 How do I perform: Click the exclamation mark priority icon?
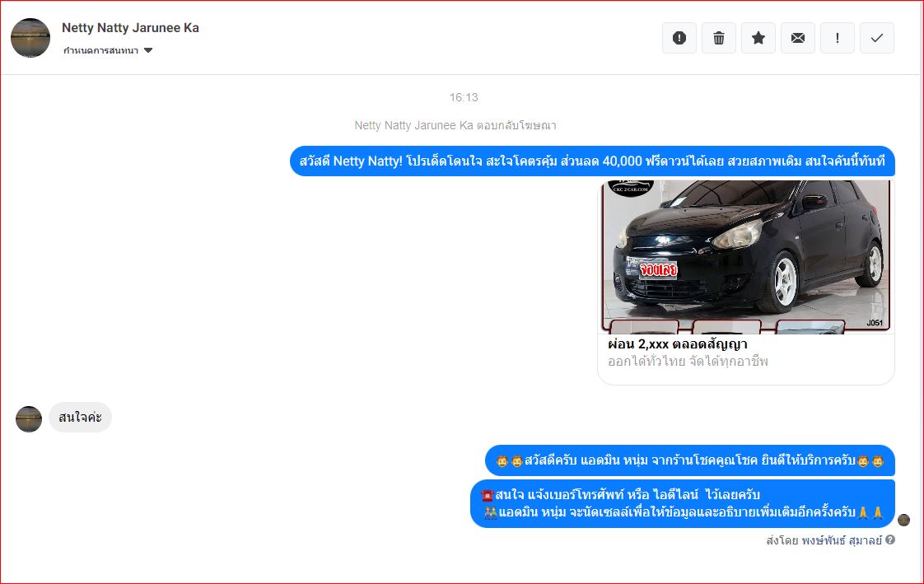(x=838, y=38)
